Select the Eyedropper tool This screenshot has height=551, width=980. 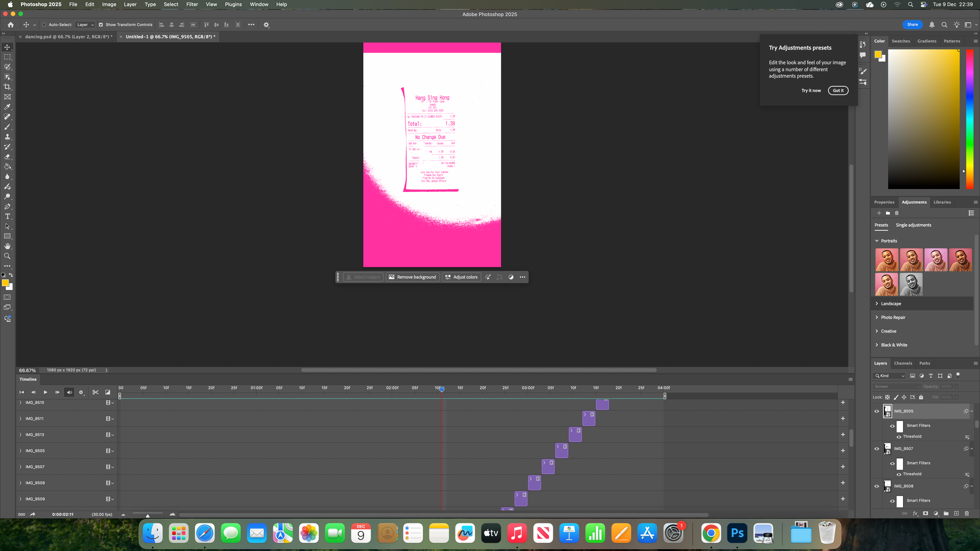pos(7,107)
